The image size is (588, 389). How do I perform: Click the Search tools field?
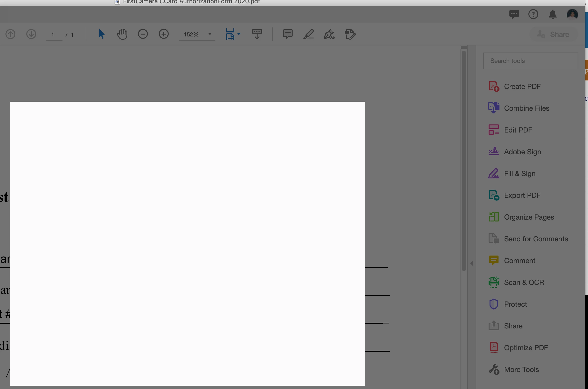530,61
